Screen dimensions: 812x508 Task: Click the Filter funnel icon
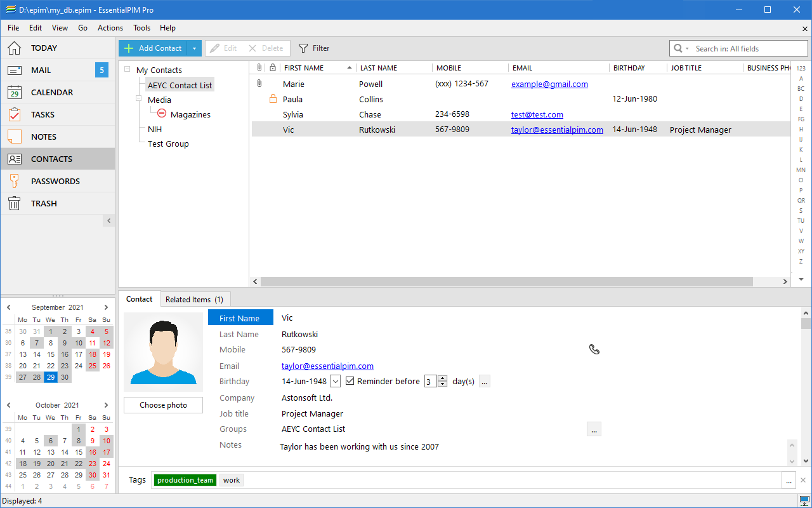(x=303, y=48)
